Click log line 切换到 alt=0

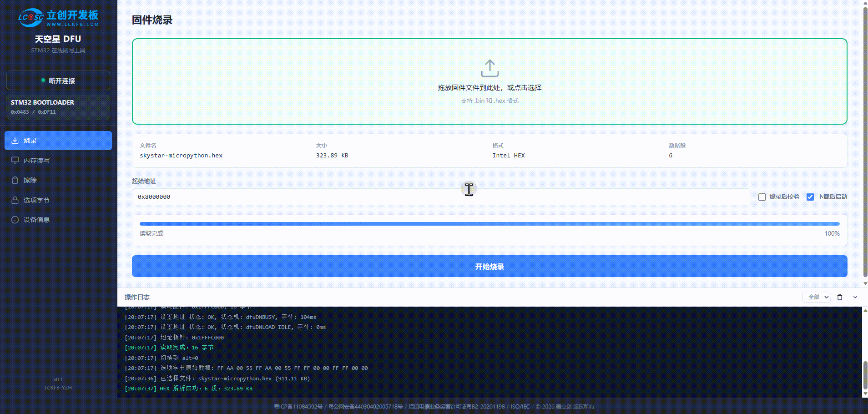(x=161, y=358)
